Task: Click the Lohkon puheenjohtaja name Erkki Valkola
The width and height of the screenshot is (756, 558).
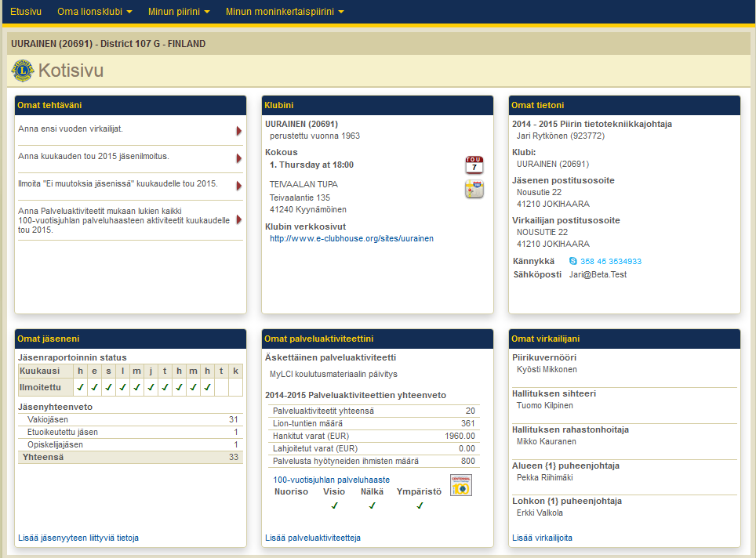Action: click(540, 513)
